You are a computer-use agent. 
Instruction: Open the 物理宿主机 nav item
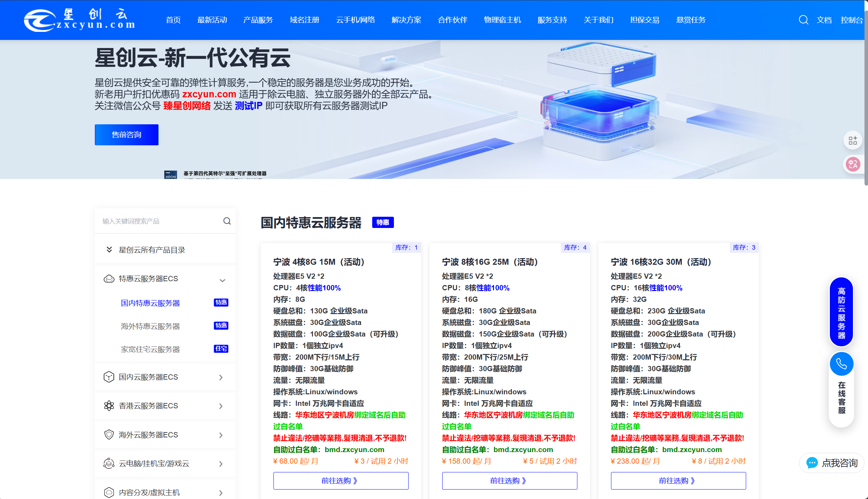(x=502, y=20)
